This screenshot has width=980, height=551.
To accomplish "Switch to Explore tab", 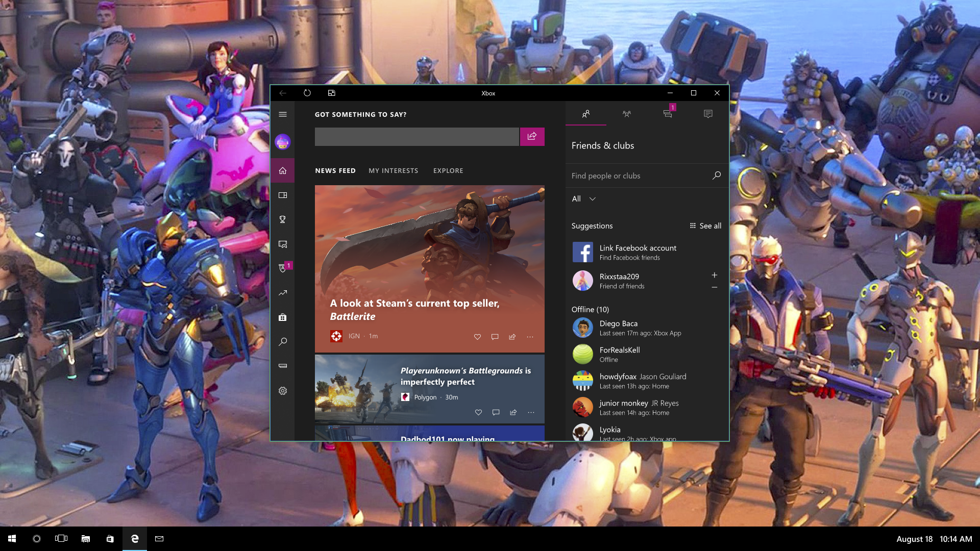I will [x=448, y=171].
